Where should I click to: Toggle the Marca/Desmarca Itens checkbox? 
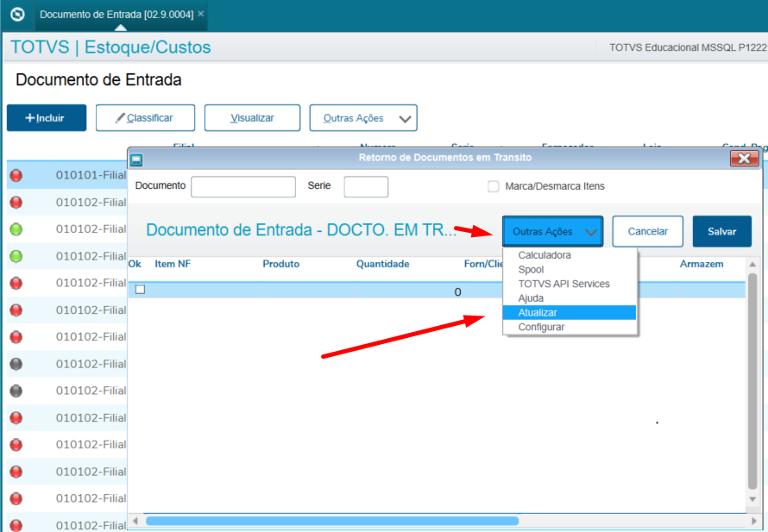(x=494, y=186)
